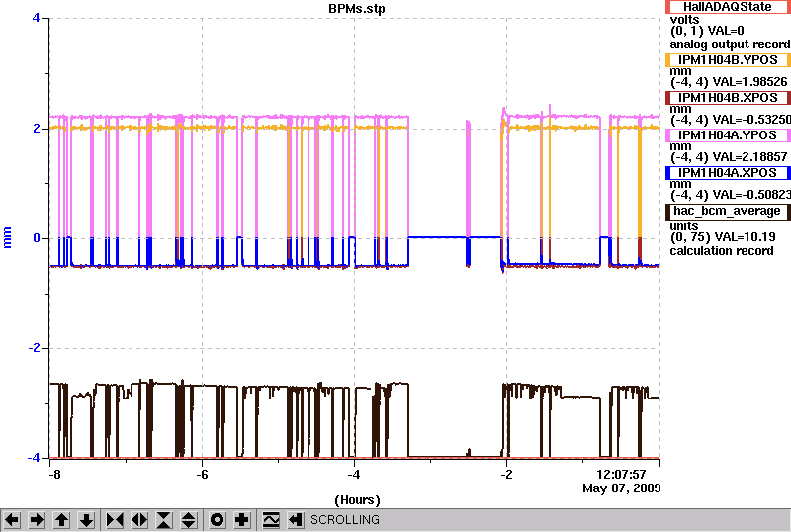
Task: Click the auto-scroll arrow icon beside SCROLLING
Action: (x=296, y=520)
